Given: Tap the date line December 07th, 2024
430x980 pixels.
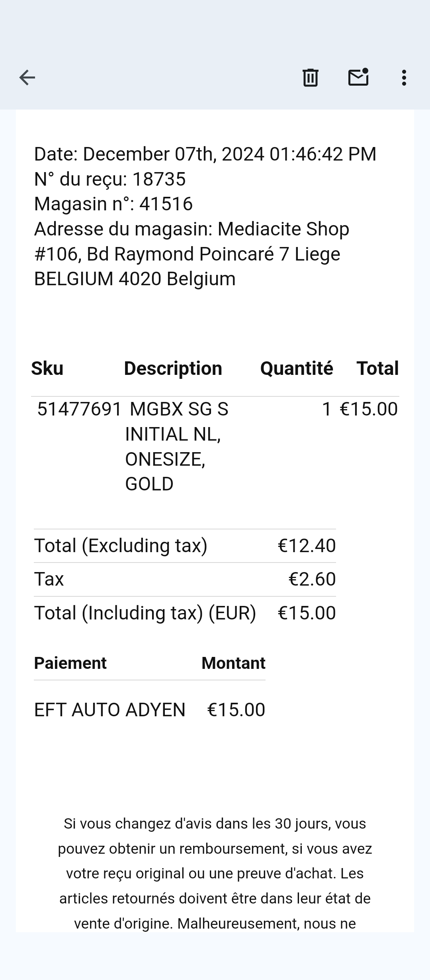Looking at the screenshot, I should (205, 154).
